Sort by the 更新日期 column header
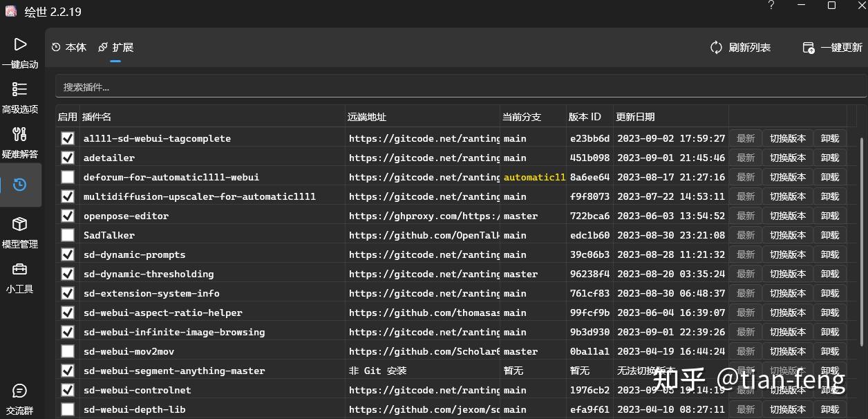This screenshot has height=419, width=868. click(x=636, y=117)
